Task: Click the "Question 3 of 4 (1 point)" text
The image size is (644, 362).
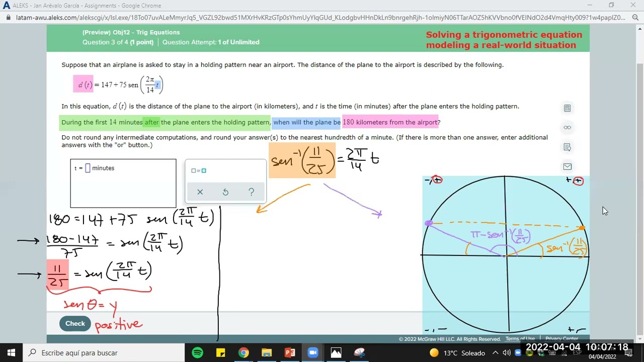Action: click(118, 42)
